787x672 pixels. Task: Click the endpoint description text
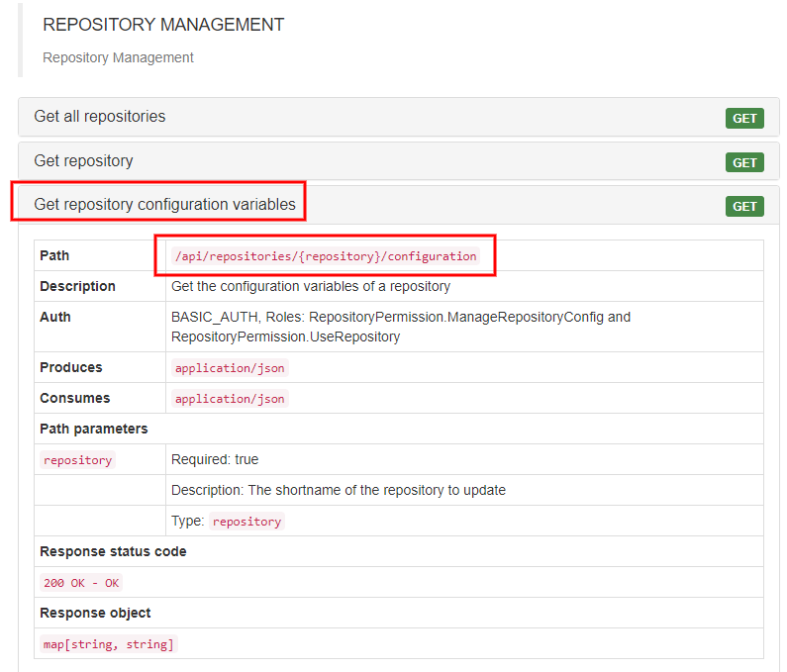[x=311, y=287]
